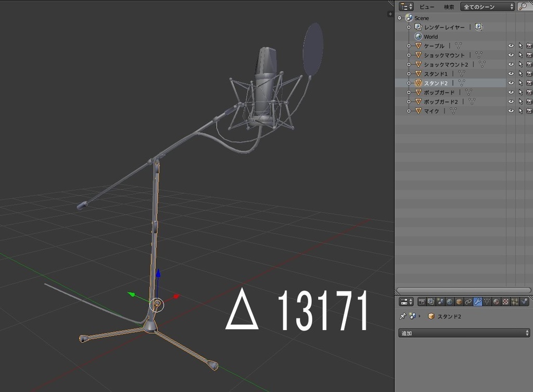Open the Physics properties tab
The height and width of the screenshot is (392, 533).
coord(525,302)
